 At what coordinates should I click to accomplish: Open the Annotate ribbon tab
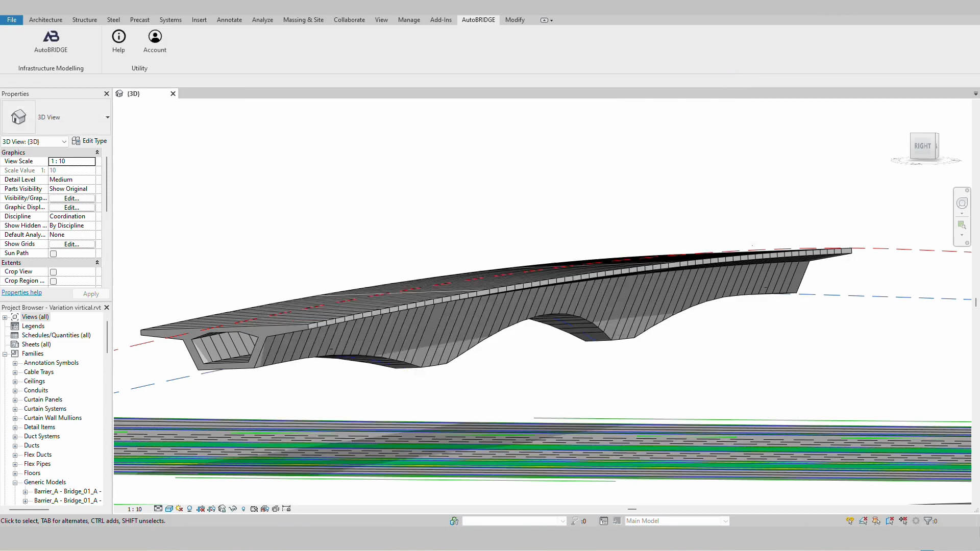(x=229, y=20)
